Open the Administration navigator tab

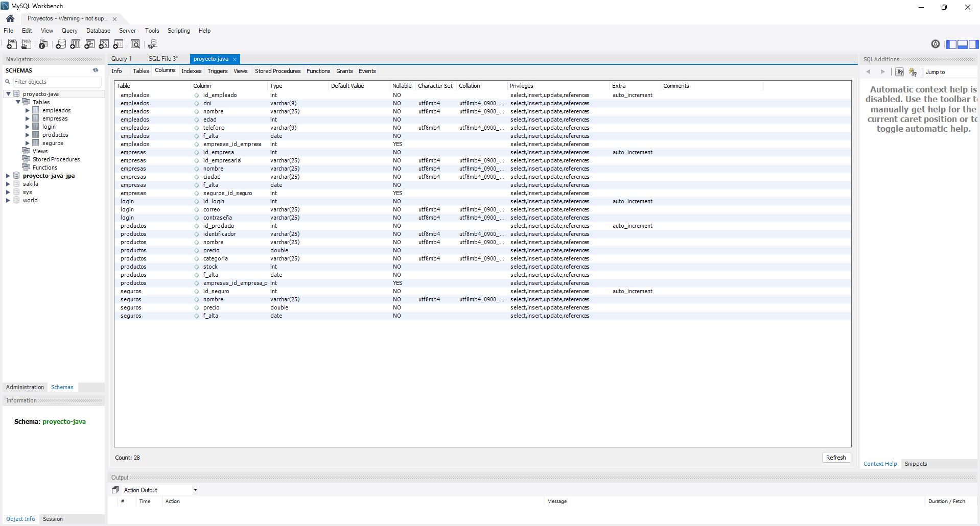tap(25, 387)
